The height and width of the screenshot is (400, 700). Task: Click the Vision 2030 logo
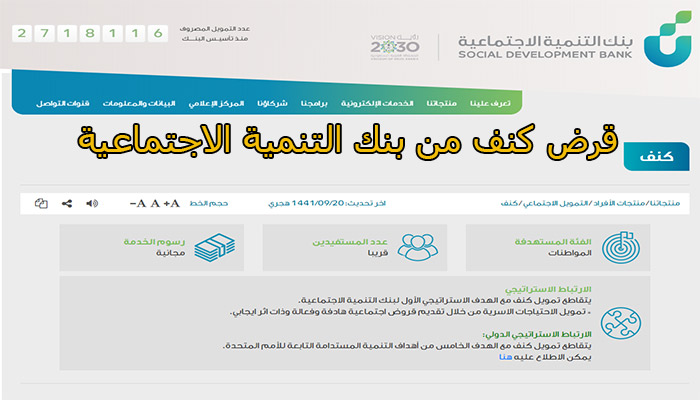point(395,47)
